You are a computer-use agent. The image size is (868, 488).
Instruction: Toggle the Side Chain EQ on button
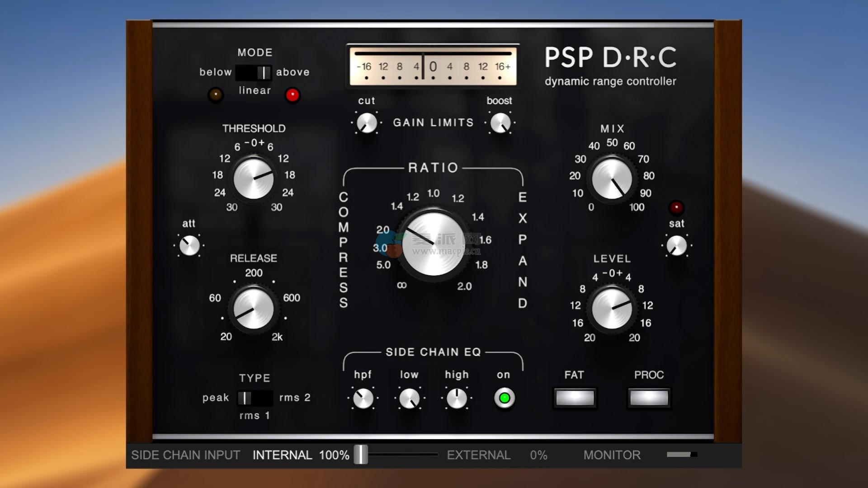(x=505, y=398)
